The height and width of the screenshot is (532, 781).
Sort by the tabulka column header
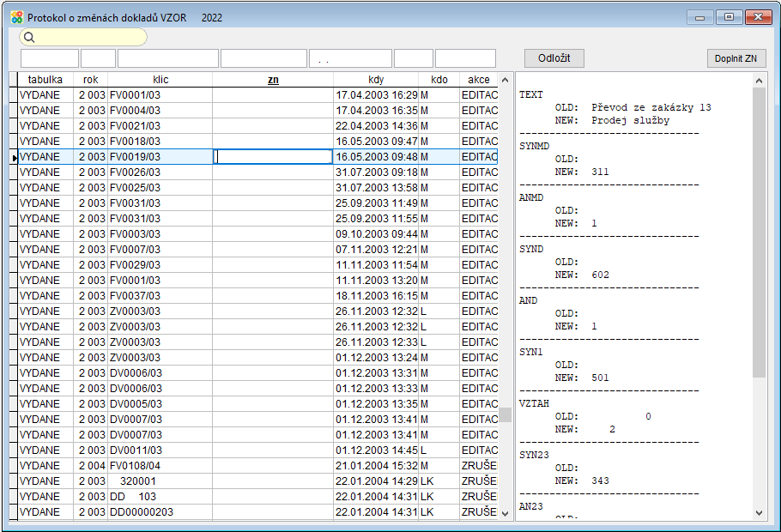point(45,80)
